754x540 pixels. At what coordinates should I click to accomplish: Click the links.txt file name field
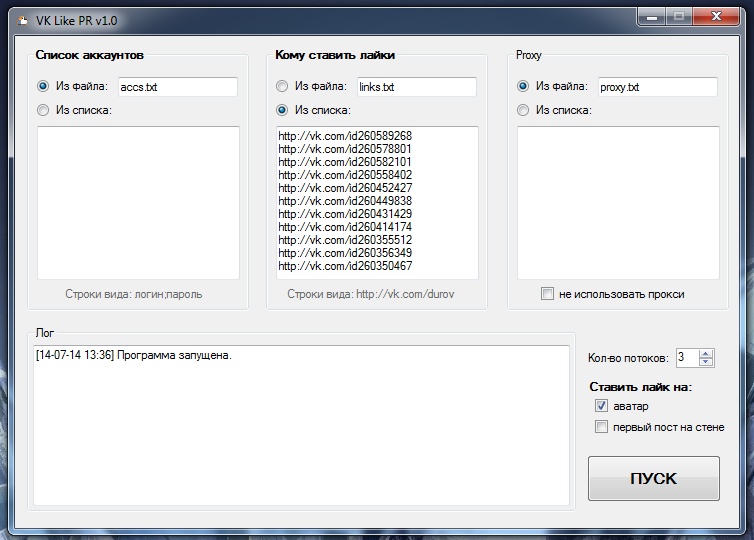tap(417, 87)
